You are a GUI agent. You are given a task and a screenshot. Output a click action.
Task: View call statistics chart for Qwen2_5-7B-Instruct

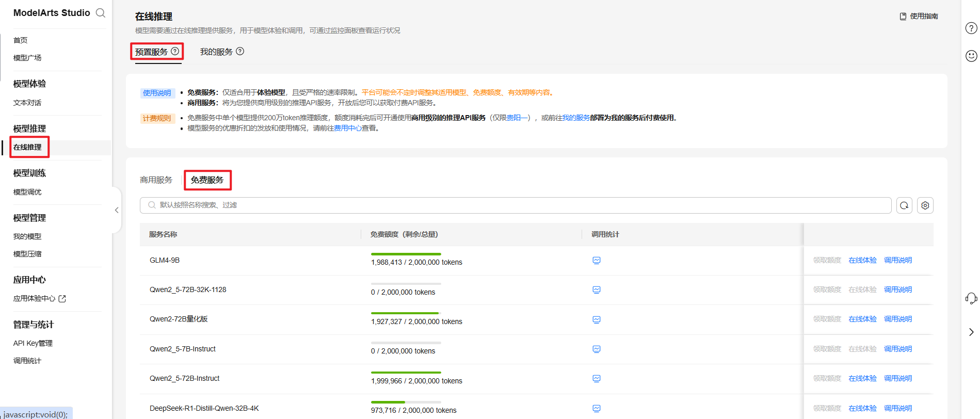597,349
